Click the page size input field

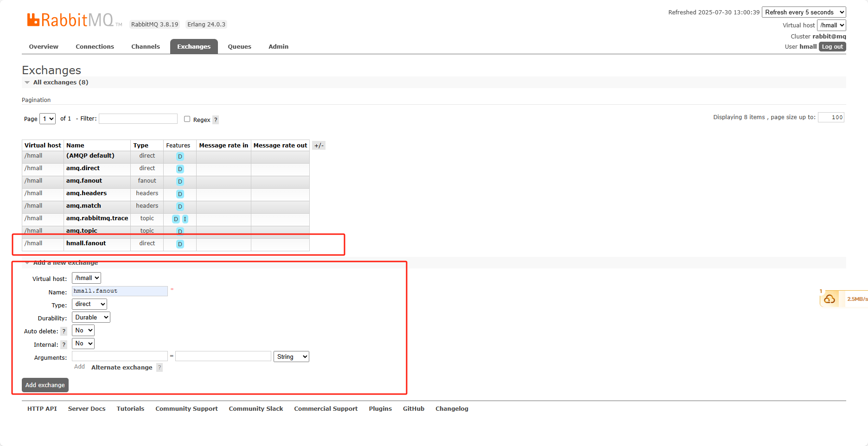click(831, 117)
